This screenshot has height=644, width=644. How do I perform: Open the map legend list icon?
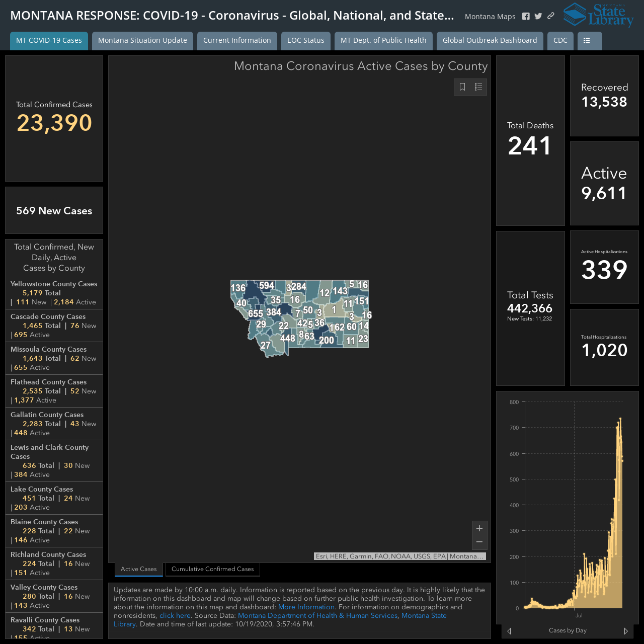(x=478, y=87)
